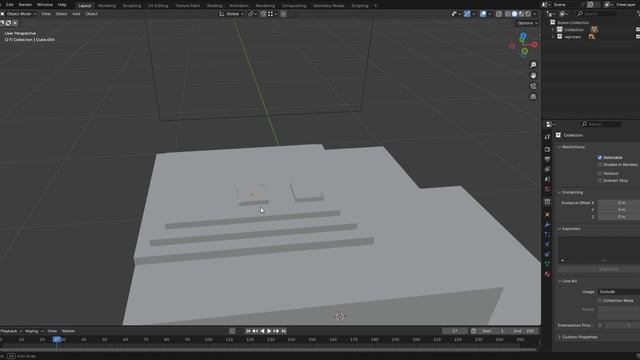This screenshot has height=360, width=640.
Task: Open the Material properties tab
Action: 547,274
